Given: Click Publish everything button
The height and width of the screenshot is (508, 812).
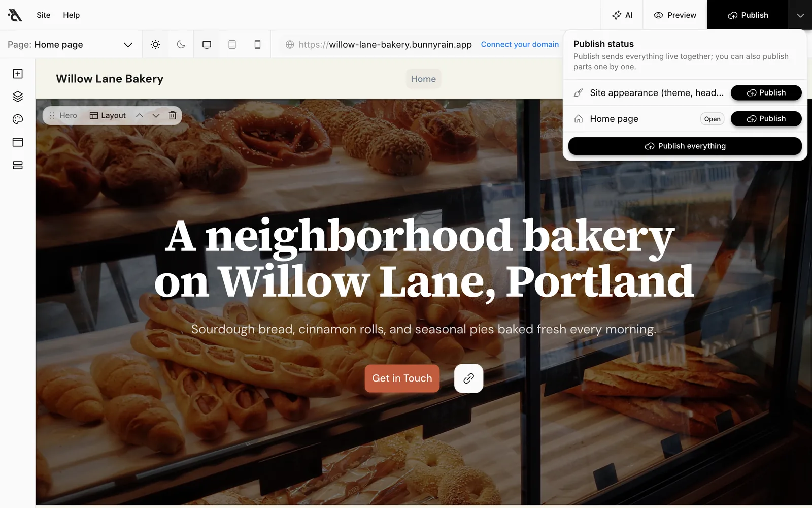Looking at the screenshot, I should point(685,146).
